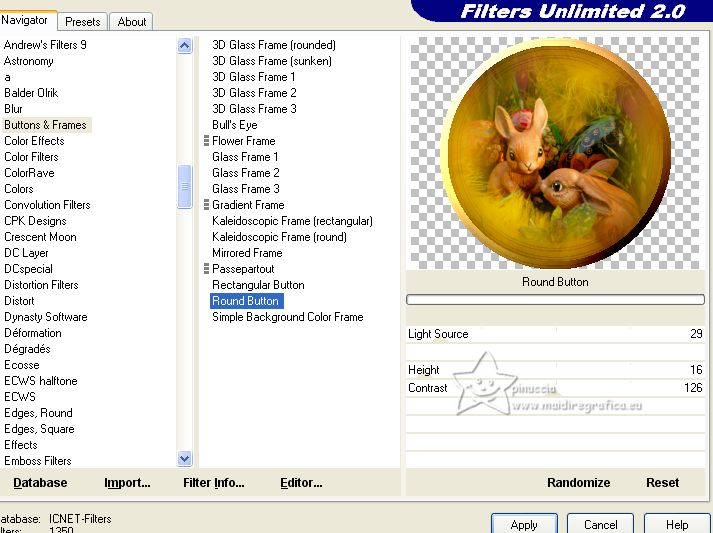Select Andrew's Filters 9 category

click(45, 45)
